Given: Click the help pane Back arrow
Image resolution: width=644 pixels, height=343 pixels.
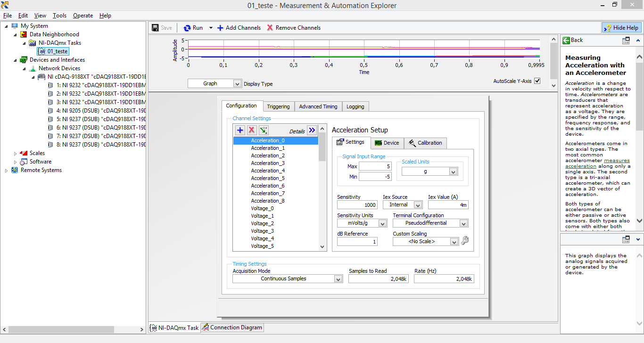Looking at the screenshot, I should pyautogui.click(x=567, y=40).
